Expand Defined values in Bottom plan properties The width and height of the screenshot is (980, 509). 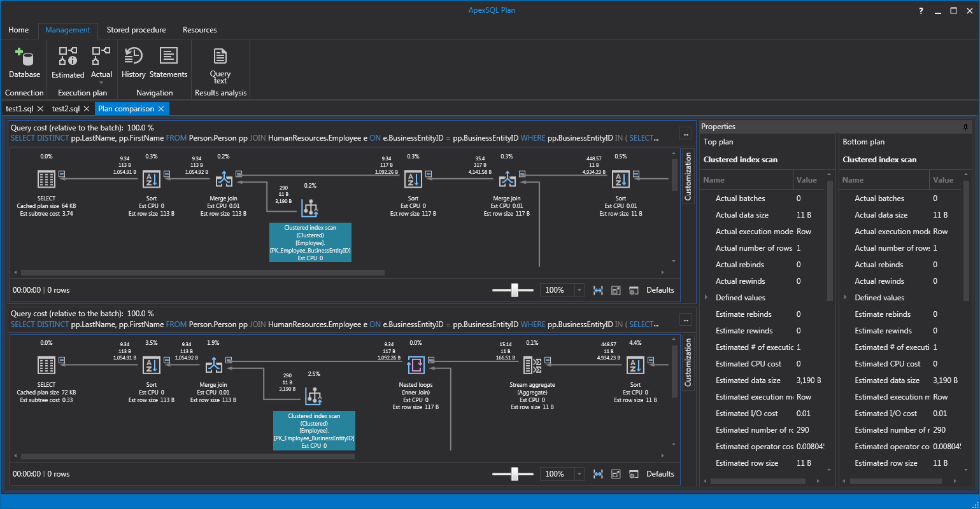[x=845, y=298]
